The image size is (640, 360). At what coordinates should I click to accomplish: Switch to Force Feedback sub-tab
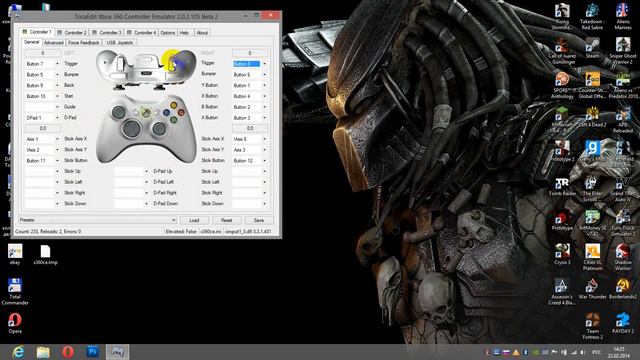coord(83,42)
